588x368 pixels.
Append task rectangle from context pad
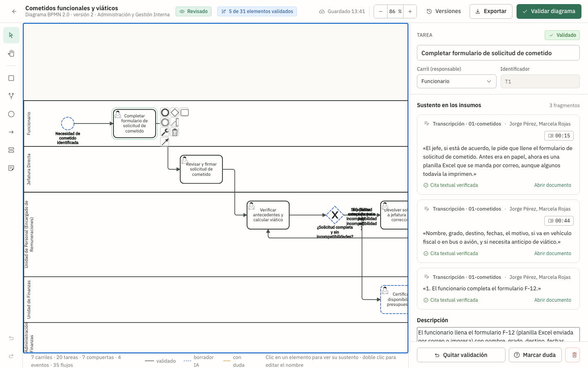tap(185, 112)
